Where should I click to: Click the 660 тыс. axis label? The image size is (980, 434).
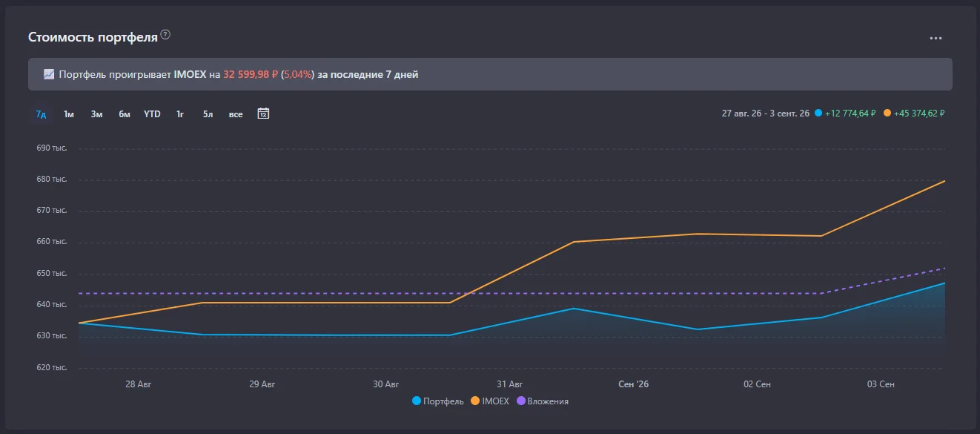(51, 242)
